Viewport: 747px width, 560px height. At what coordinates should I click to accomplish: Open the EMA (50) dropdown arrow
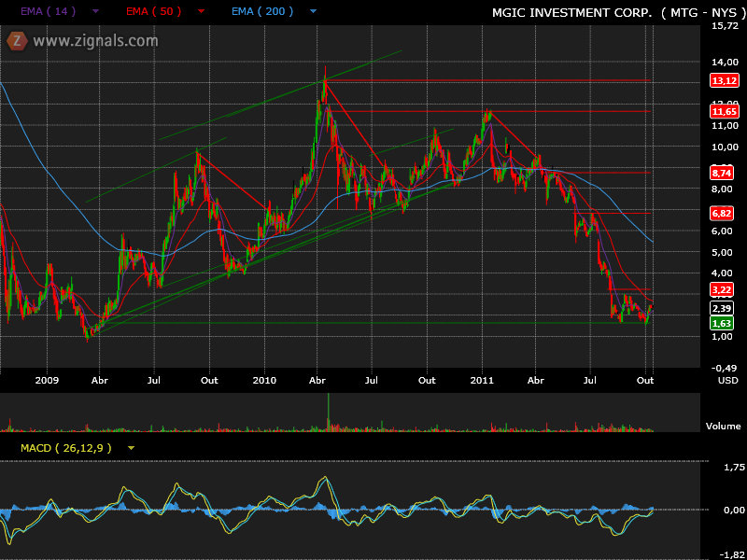click(201, 11)
